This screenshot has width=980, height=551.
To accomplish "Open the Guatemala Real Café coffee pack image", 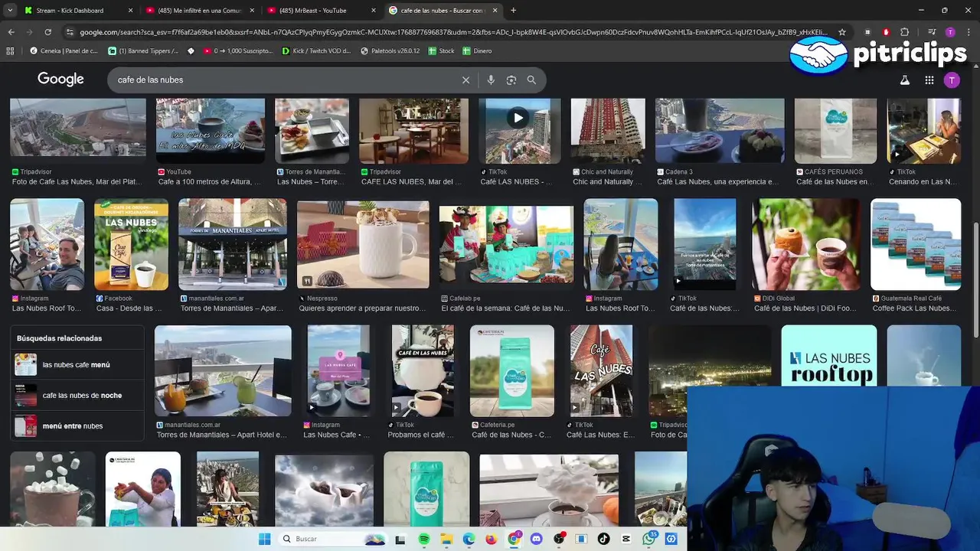I will pos(916,245).
